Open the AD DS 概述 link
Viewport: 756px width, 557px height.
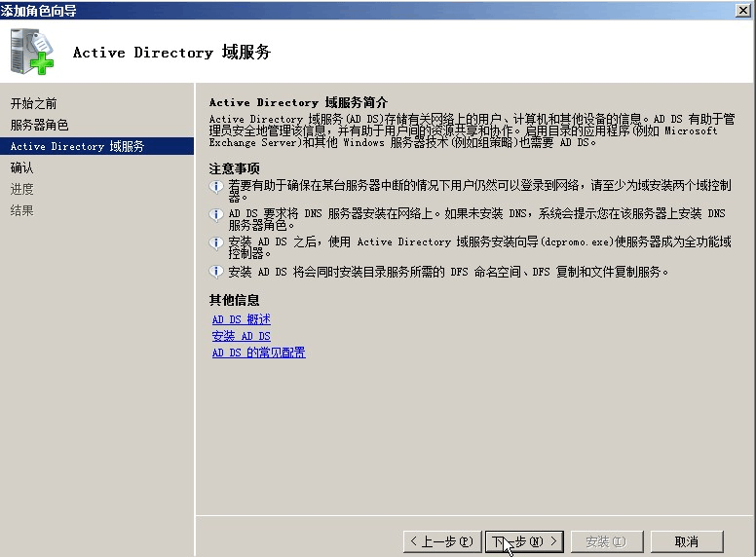(x=241, y=319)
